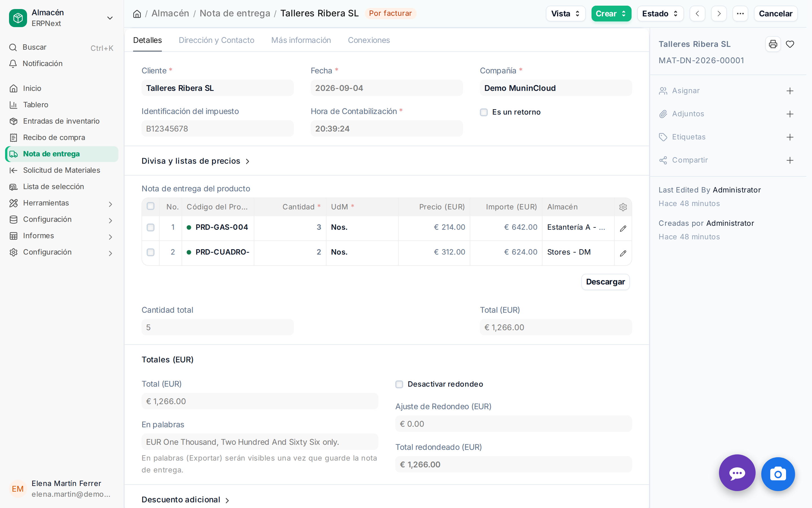
Task: Open the purple chat bubble button
Action: [x=737, y=473]
